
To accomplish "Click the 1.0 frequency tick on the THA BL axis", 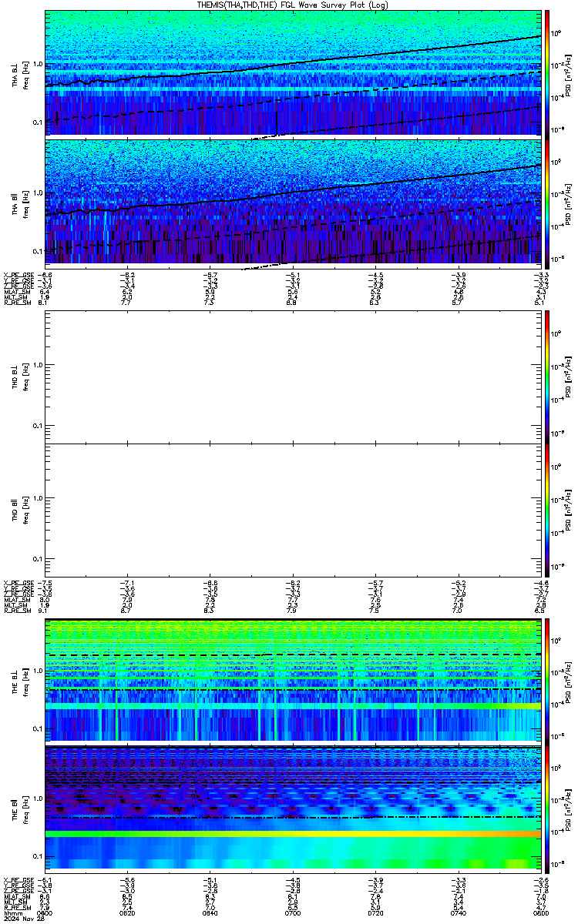I will tap(38, 64).
